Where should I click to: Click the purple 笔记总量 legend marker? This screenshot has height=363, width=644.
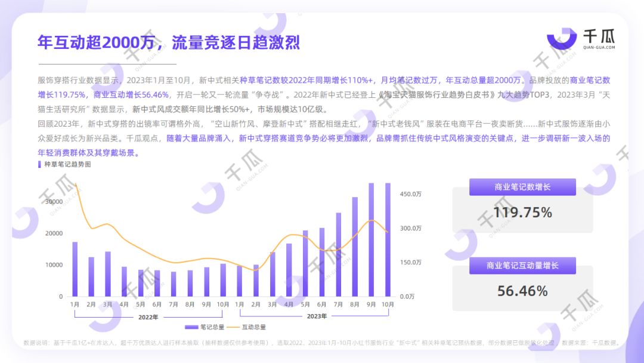point(191,327)
